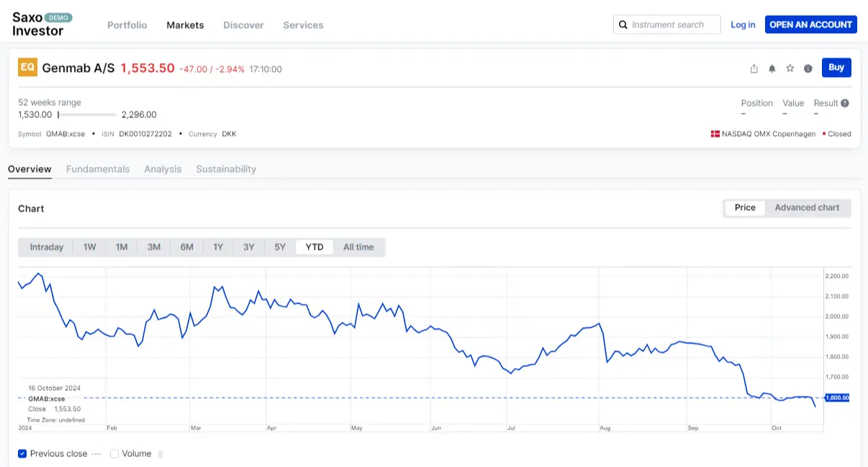This screenshot has height=467, width=868.
Task: Click the Value column label
Action: [x=793, y=103]
